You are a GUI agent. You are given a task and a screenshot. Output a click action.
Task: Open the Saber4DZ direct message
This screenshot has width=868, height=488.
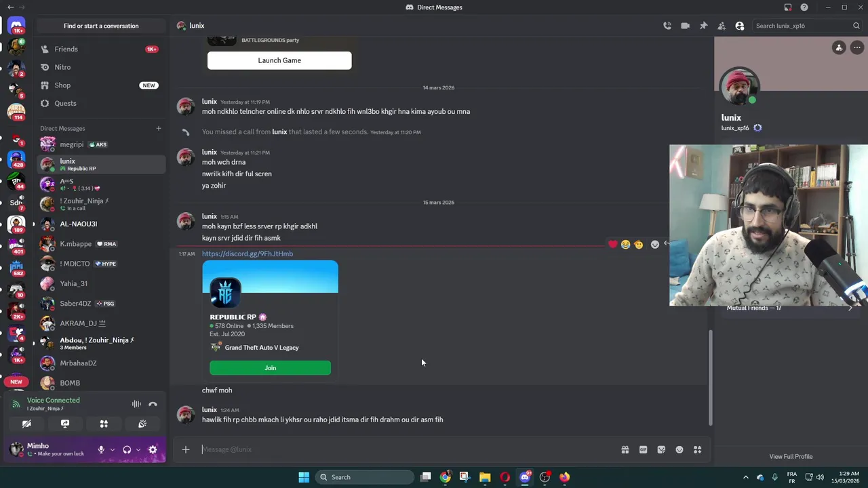[x=101, y=304]
